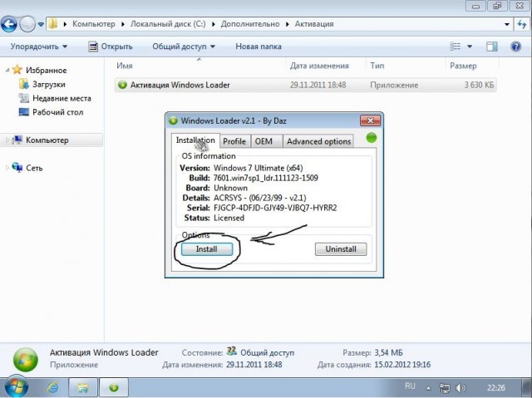
Task: Click the Windows Loader taskbar button
Action: coord(114,387)
